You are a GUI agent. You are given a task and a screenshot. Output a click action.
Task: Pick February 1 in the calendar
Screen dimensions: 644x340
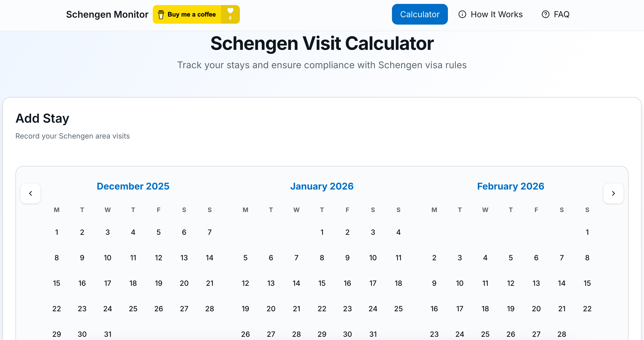coord(587,232)
